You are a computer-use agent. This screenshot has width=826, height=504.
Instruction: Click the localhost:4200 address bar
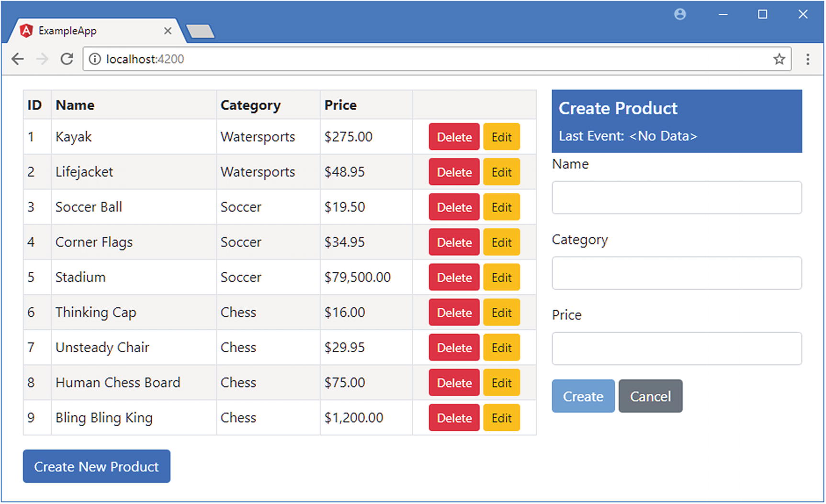431,59
